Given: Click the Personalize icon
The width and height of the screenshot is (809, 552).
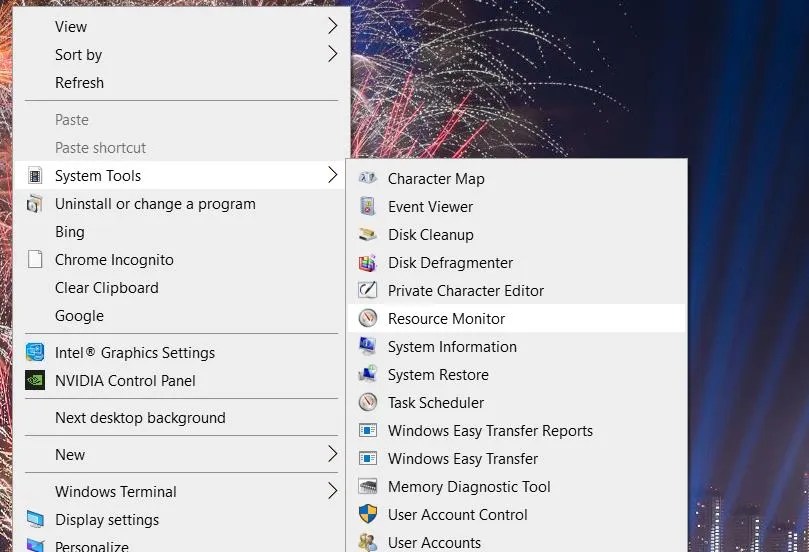Looking at the screenshot, I should point(35,545).
